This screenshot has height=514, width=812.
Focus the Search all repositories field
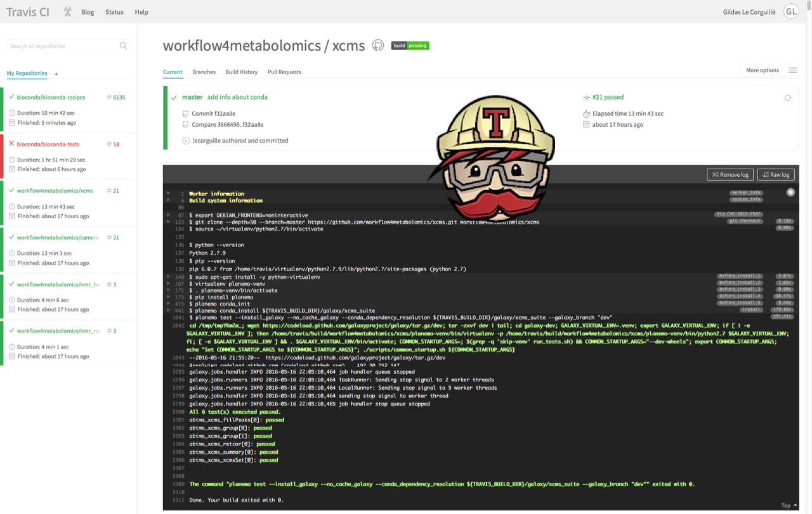point(69,46)
